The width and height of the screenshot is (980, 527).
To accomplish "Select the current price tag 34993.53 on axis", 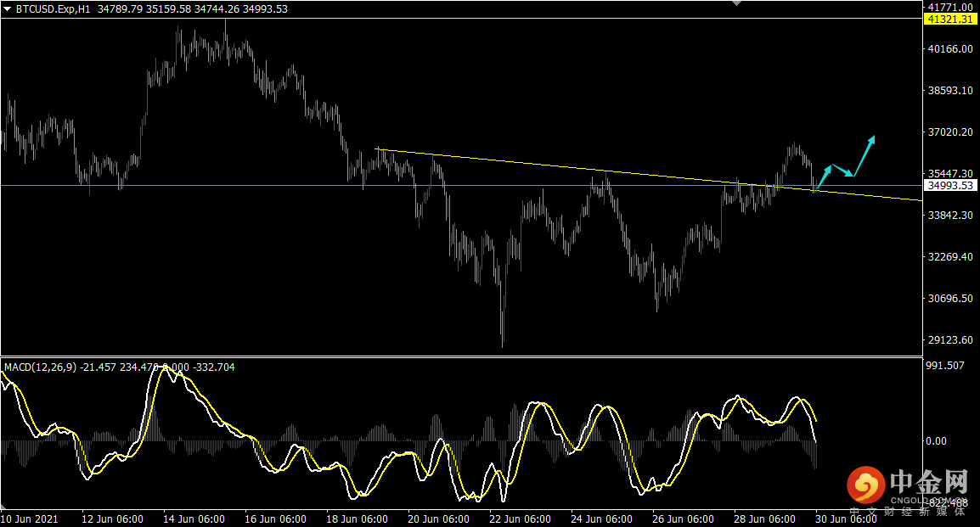I will (950, 186).
